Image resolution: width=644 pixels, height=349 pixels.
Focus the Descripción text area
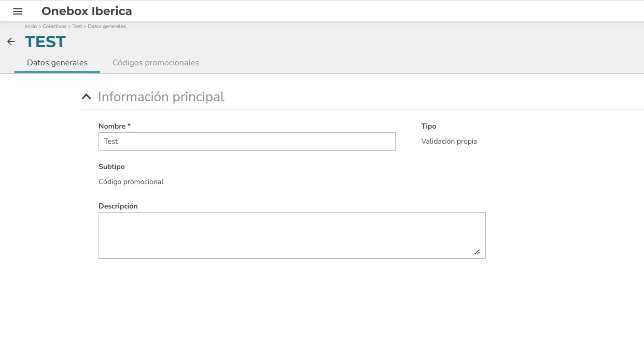[x=292, y=235]
